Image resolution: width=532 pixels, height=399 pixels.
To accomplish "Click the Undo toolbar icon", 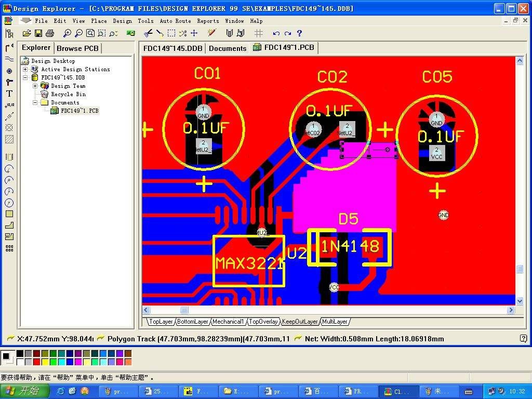I will pos(276,33).
